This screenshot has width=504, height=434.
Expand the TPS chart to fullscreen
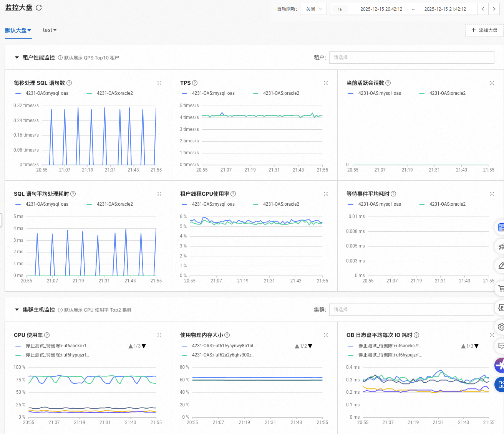326,83
